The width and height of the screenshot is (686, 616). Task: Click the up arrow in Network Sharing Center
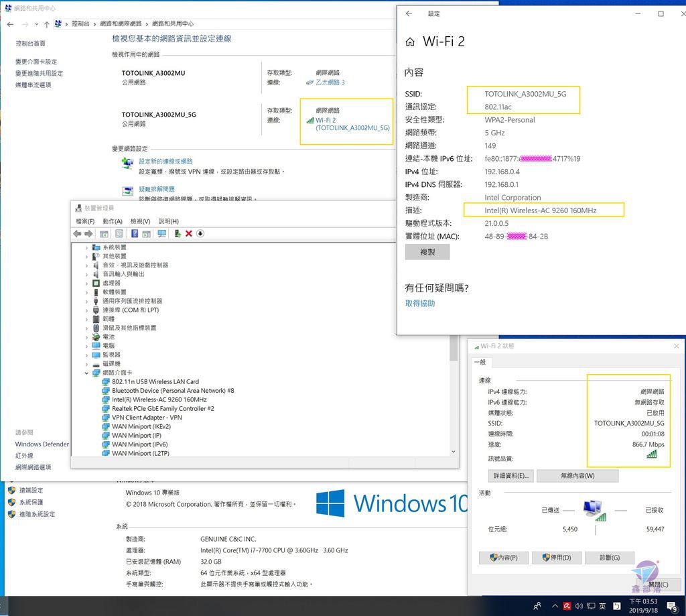[x=46, y=24]
